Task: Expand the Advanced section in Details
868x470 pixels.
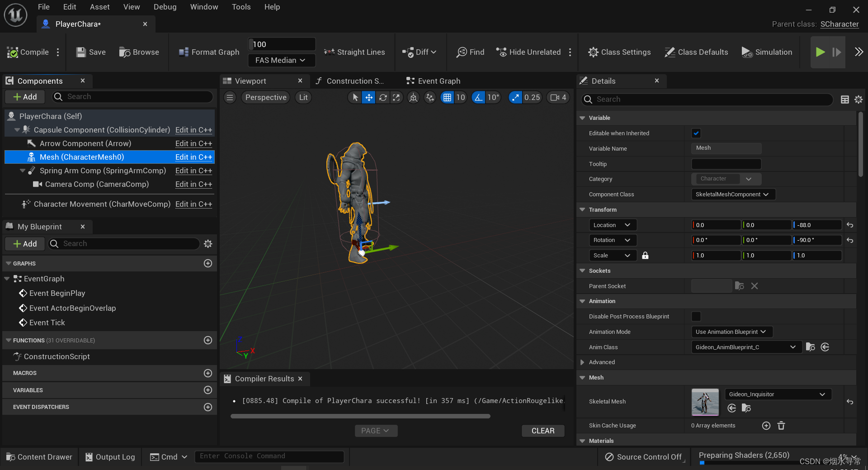Action: coord(582,362)
